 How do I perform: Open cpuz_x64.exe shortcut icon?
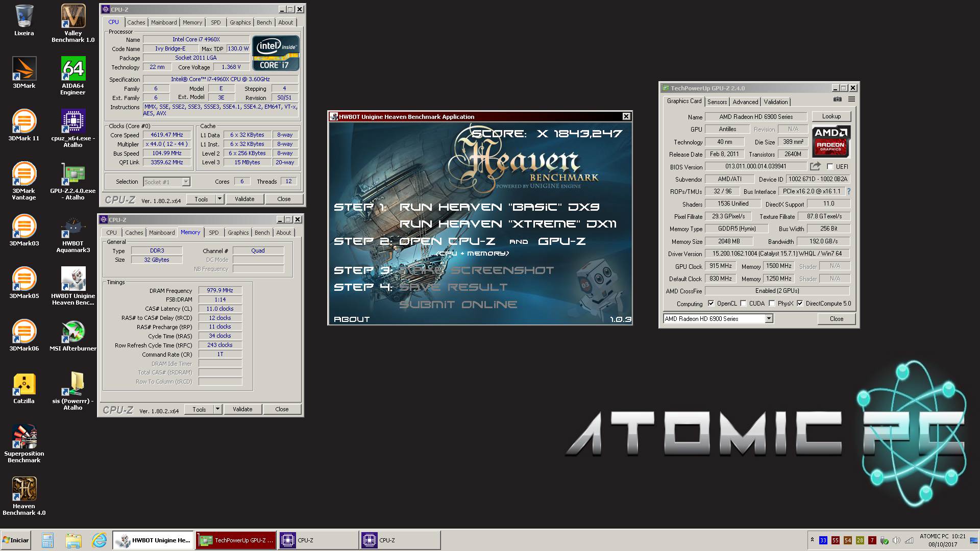[73, 128]
